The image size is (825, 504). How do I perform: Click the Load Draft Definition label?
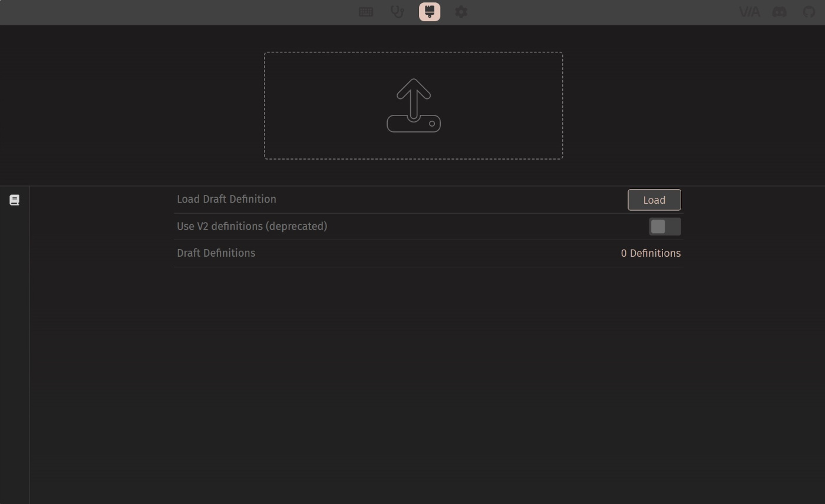click(x=226, y=199)
